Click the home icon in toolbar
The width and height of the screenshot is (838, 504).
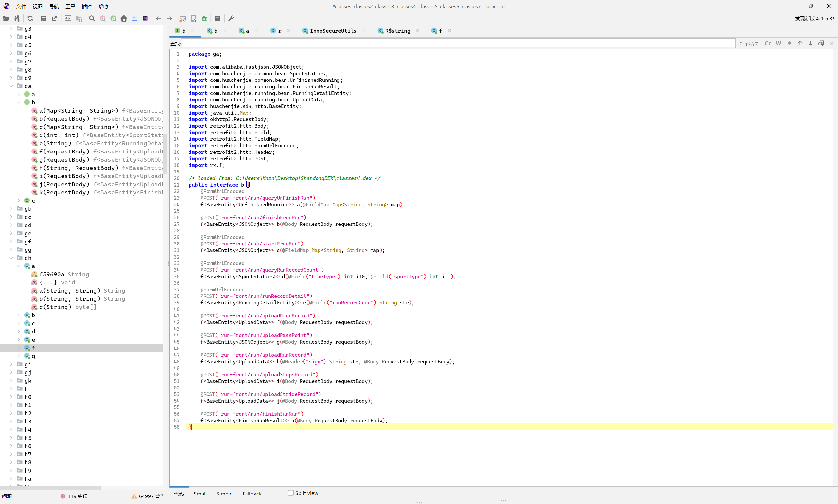click(124, 18)
